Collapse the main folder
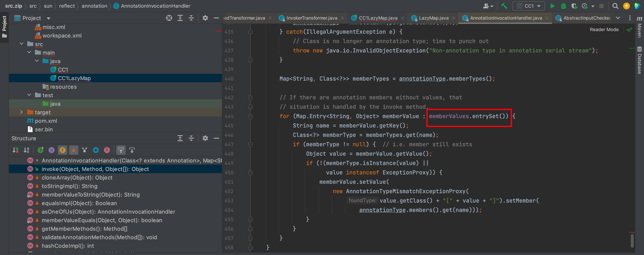 click(29, 52)
